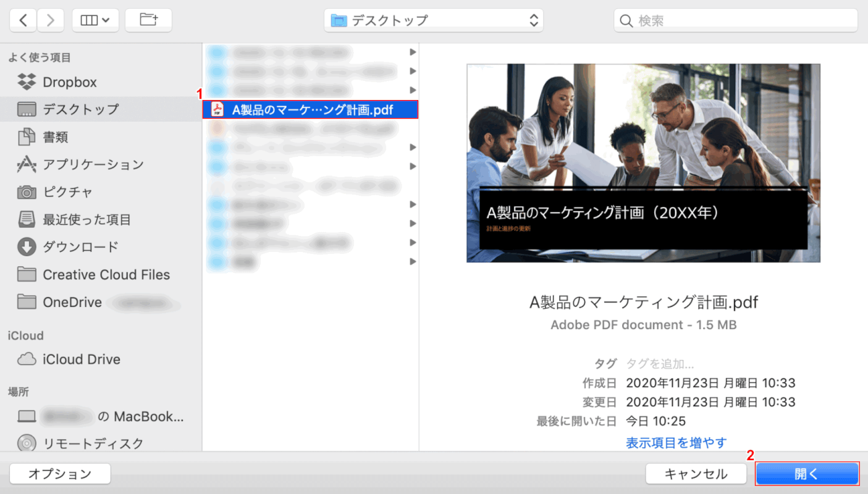Open the Pictures folder in sidebar
The width and height of the screenshot is (868, 494).
pos(67,191)
